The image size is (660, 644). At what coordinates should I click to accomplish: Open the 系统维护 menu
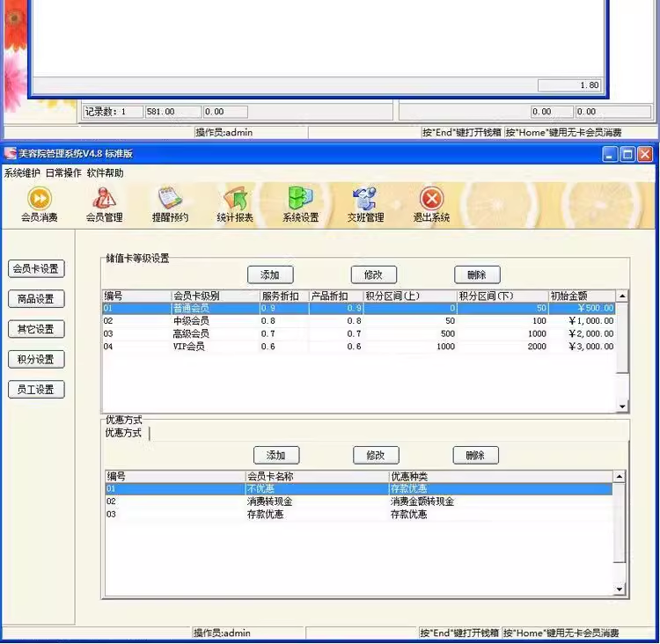[x=22, y=173]
